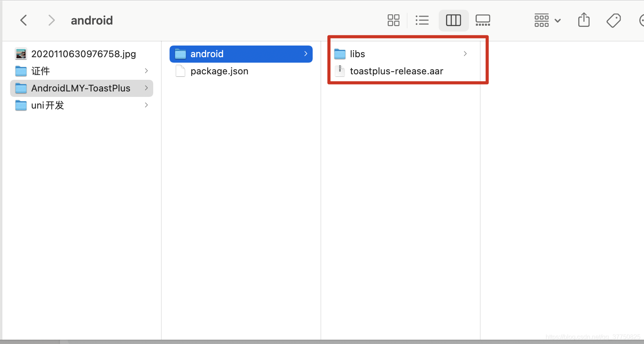
Task: Click the toastplus-release.aar archive icon
Action: click(340, 71)
